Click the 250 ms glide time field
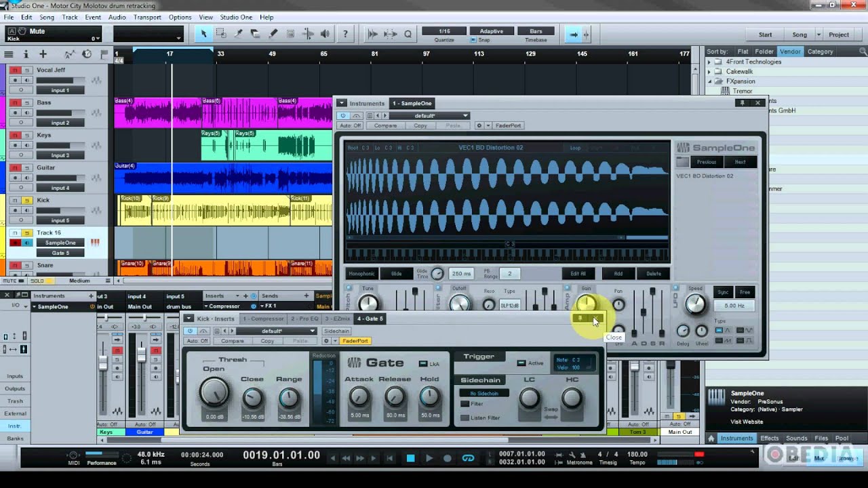 [461, 274]
